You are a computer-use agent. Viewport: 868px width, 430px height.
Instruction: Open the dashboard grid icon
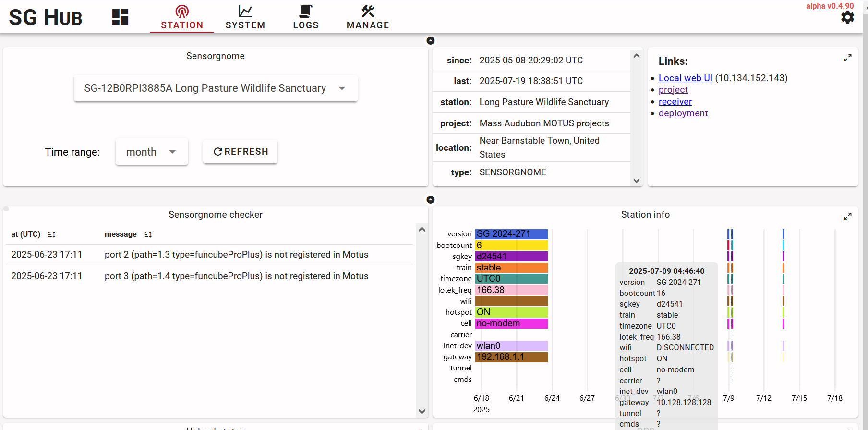(120, 17)
